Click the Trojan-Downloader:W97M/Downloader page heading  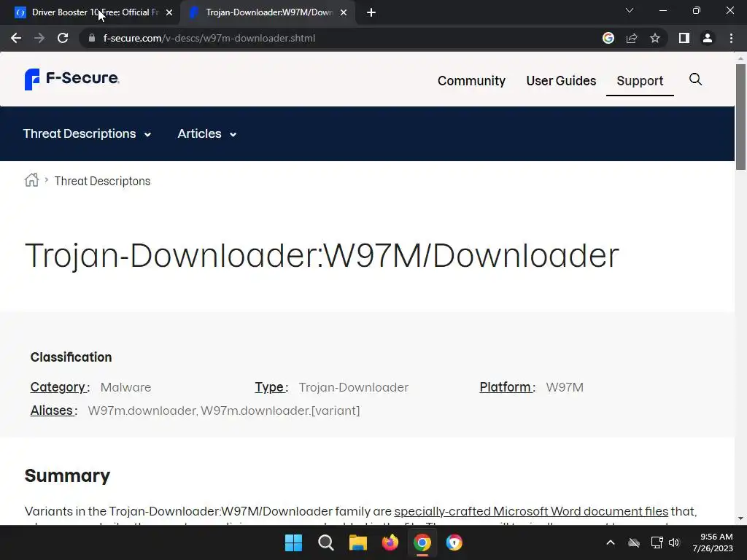point(322,256)
